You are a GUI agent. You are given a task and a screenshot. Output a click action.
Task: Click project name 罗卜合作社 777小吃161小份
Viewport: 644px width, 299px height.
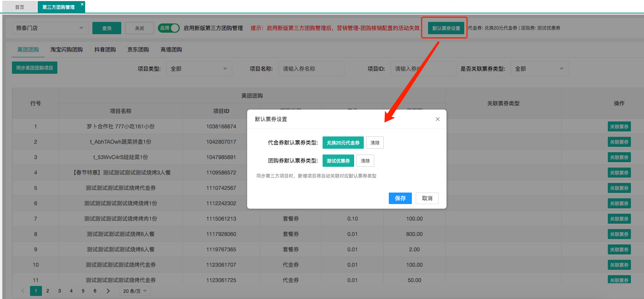[120, 126]
